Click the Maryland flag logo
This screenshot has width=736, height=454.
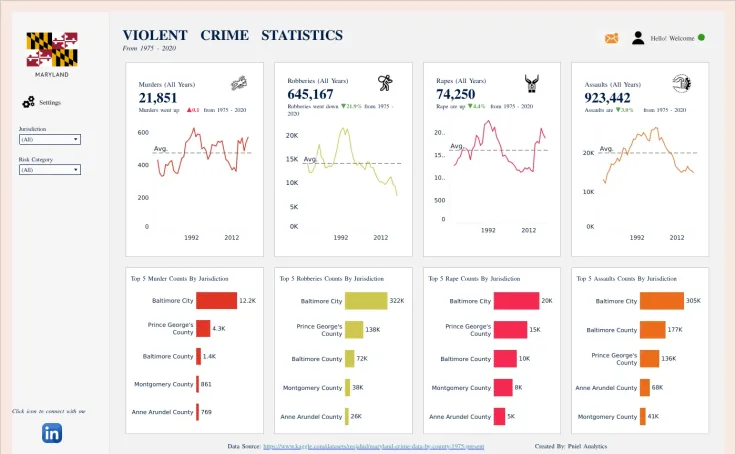(52, 49)
